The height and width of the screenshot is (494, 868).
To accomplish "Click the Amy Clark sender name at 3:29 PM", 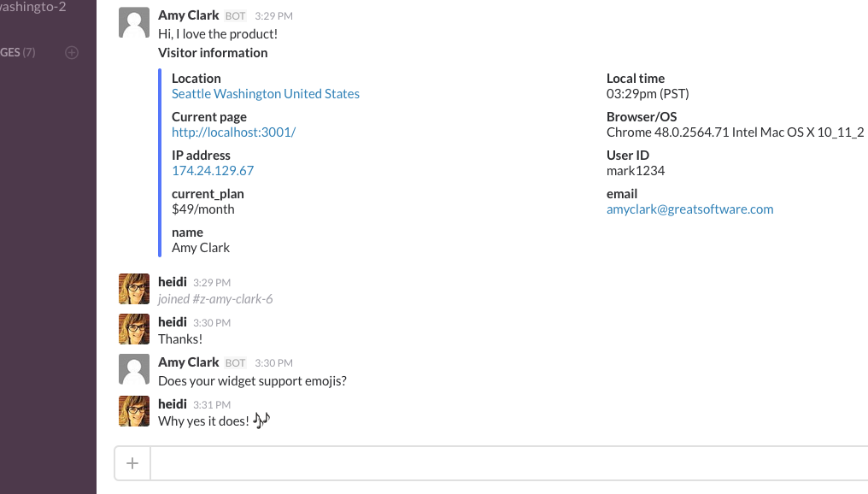I will click(x=188, y=15).
